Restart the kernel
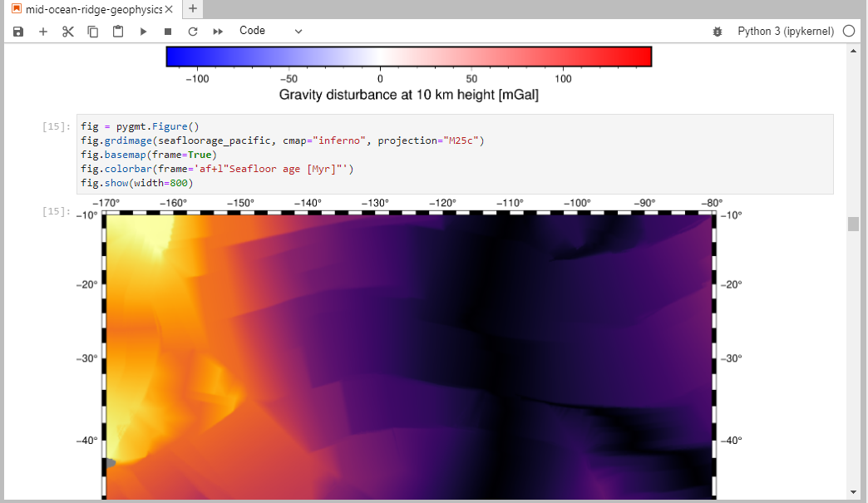 coord(193,32)
